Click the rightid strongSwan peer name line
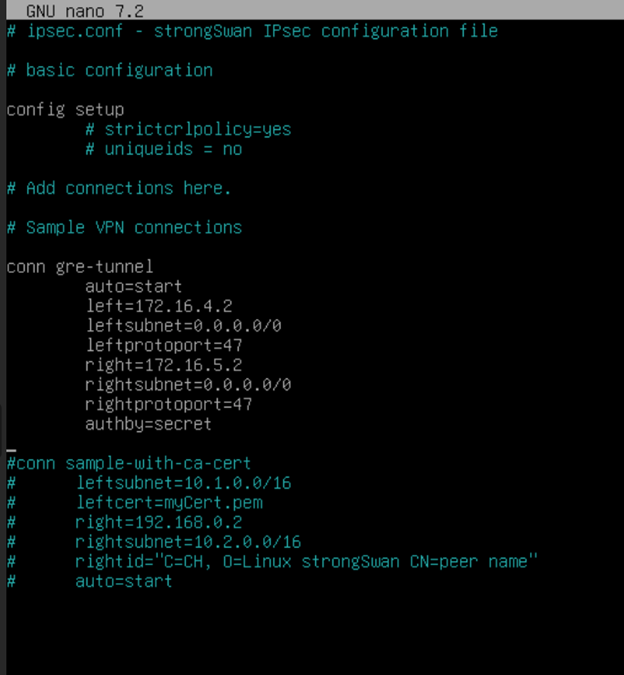The width and height of the screenshot is (624, 675). pyautogui.click(x=306, y=561)
